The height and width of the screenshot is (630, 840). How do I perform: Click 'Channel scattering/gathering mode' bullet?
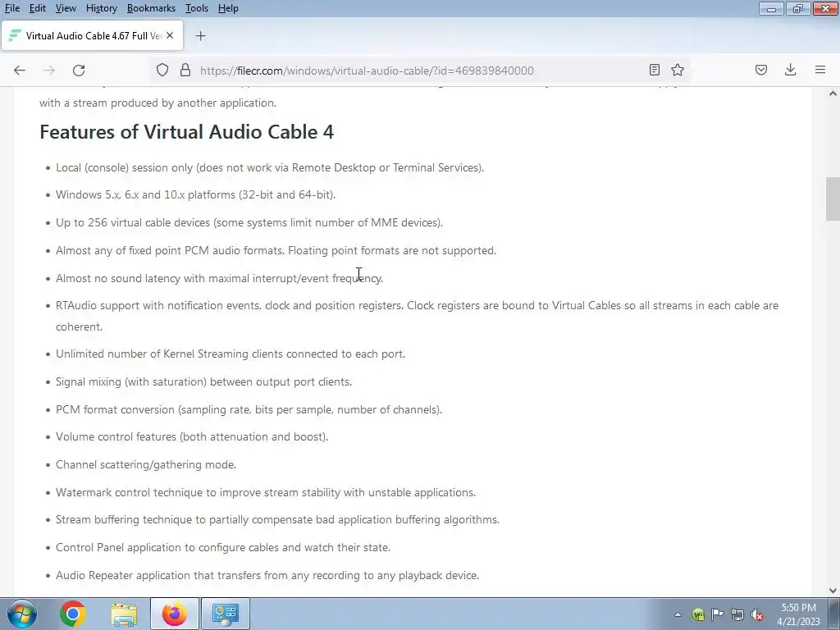[146, 465]
